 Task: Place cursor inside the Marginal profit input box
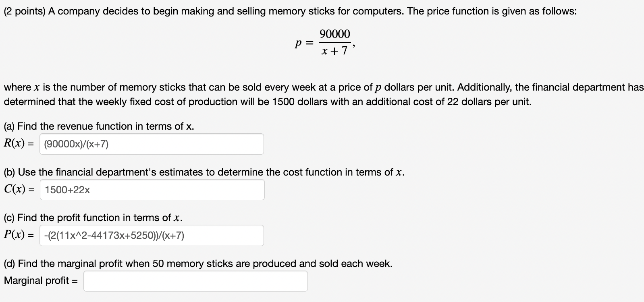[x=195, y=281]
